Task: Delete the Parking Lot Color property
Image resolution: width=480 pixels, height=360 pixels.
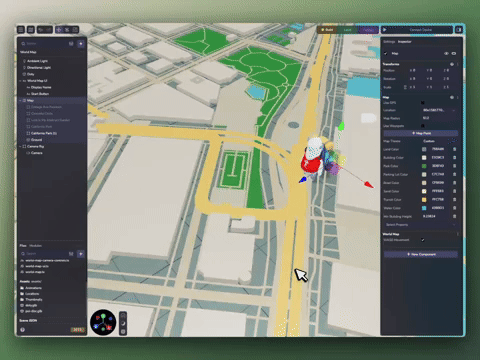Action: [x=454, y=174]
